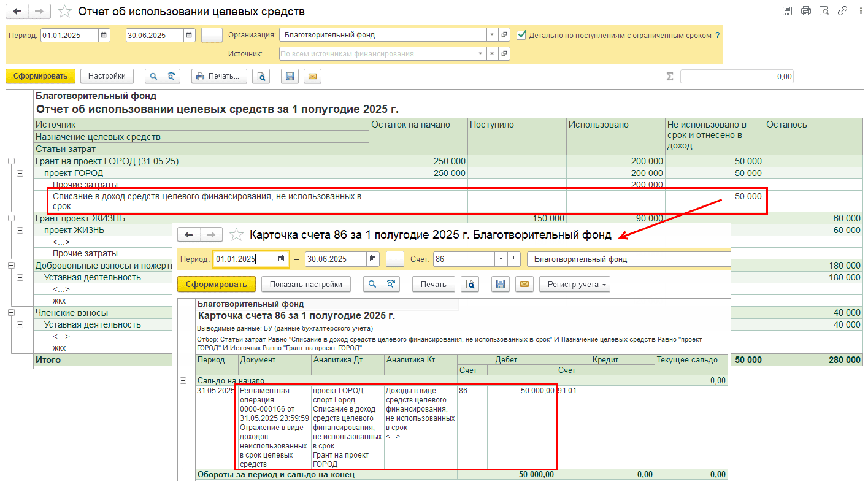
Task: Add report to favorites with star icon
Action: coord(64,12)
